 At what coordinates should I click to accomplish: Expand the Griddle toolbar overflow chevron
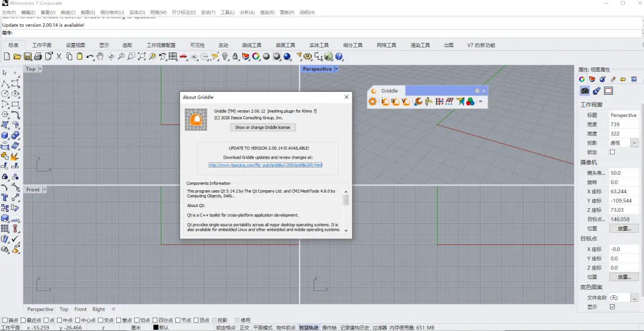tap(480, 102)
